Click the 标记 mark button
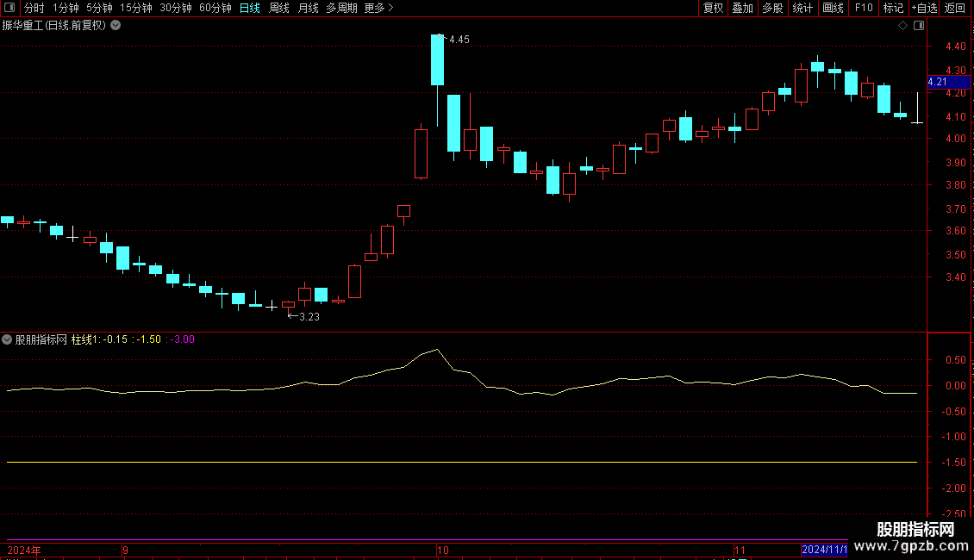This screenshot has height=560, width=974. coord(893,8)
